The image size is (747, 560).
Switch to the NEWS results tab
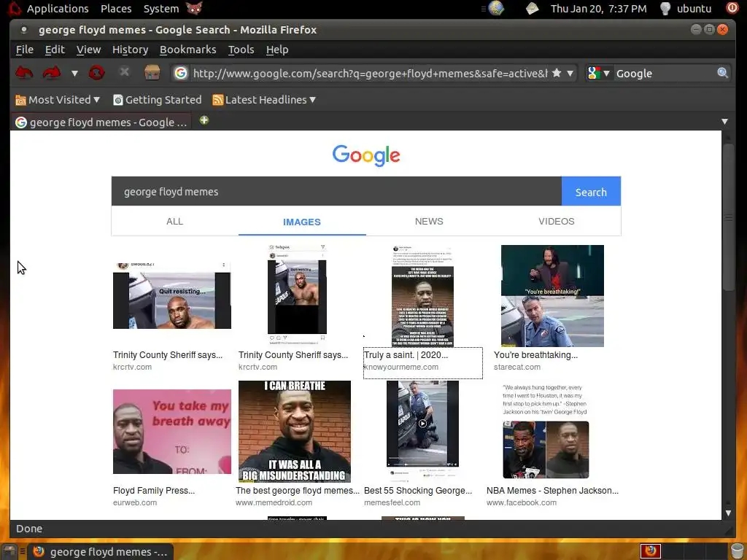(429, 222)
